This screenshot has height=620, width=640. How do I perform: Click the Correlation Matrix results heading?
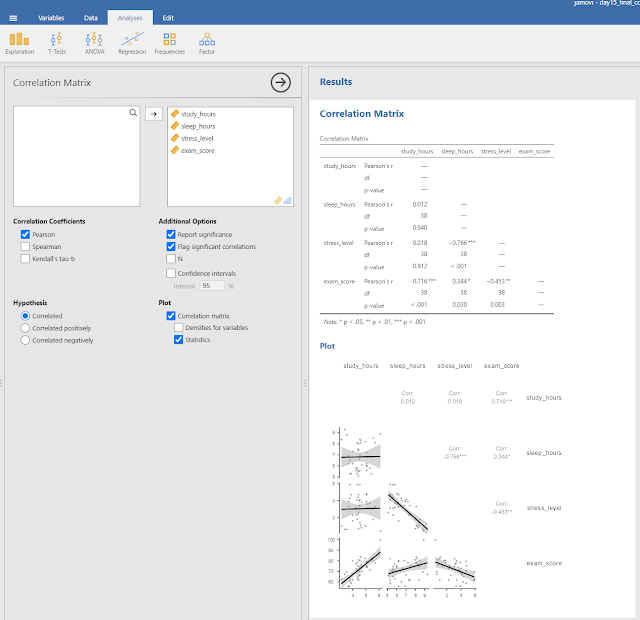[362, 113]
